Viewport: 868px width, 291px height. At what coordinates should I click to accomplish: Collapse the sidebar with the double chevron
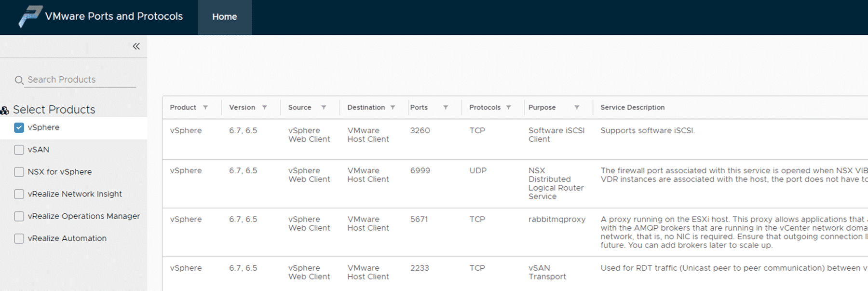(x=136, y=46)
